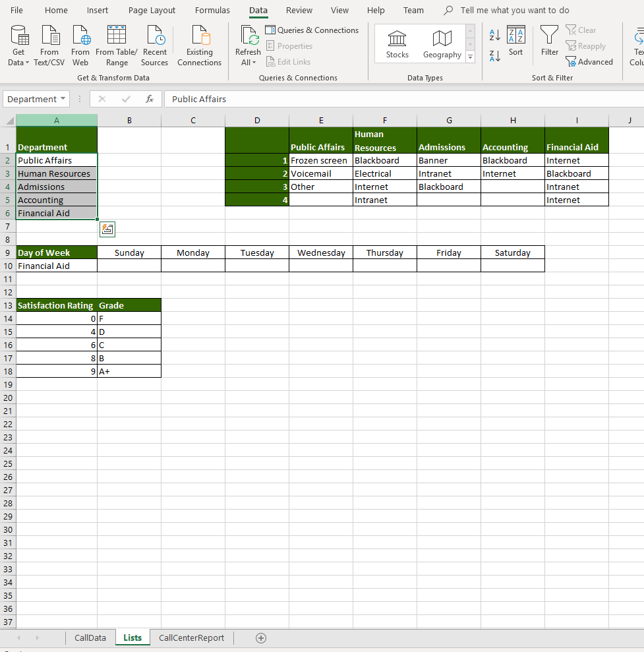Click the Edit Links command
The width and height of the screenshot is (644, 652).
pos(289,61)
